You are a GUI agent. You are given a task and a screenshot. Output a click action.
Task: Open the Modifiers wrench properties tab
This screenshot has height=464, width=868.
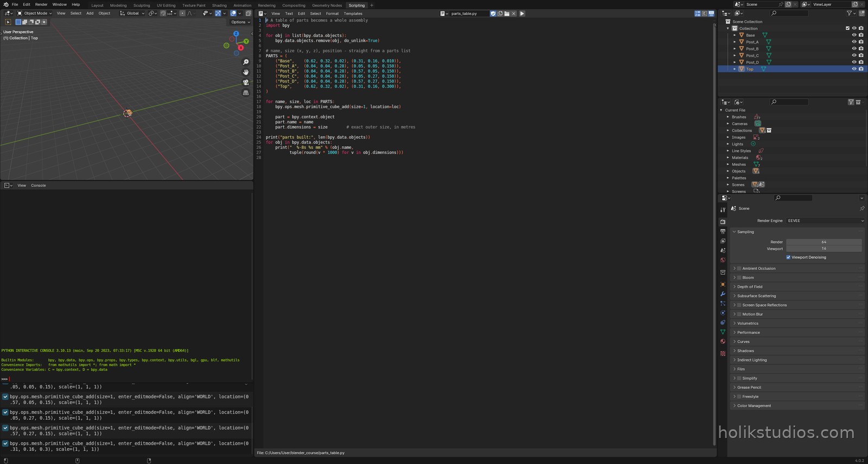723,294
